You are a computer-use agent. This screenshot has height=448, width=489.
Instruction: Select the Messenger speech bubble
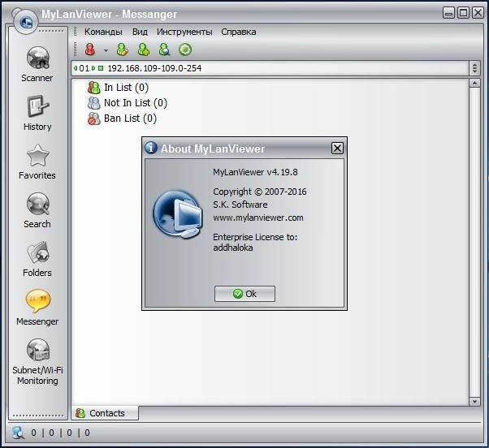37,308
